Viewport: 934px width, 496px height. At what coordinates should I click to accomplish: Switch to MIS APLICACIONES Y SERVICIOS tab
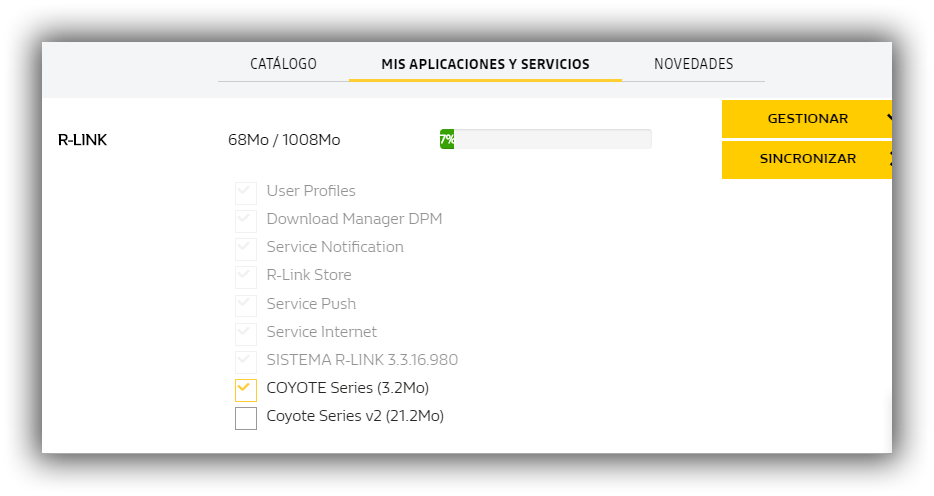[x=485, y=64]
